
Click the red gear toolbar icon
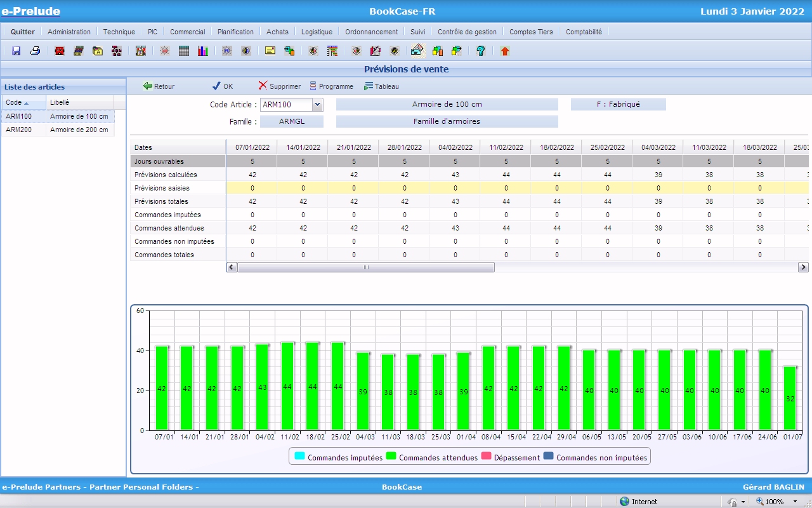click(165, 51)
